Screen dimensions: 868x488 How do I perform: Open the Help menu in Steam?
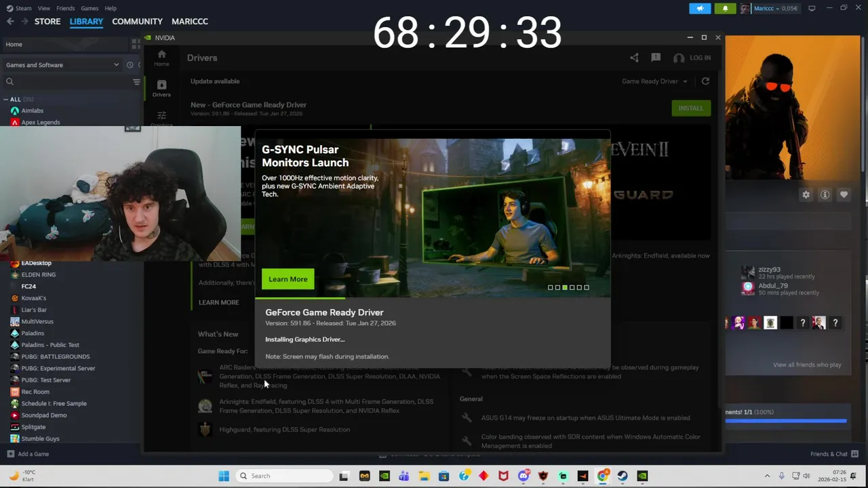click(111, 8)
